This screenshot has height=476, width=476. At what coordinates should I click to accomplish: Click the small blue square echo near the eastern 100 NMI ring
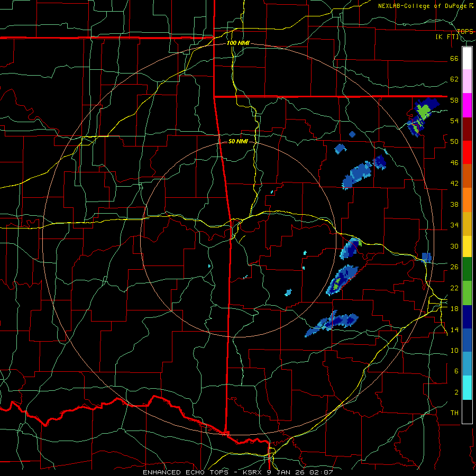(x=426, y=258)
